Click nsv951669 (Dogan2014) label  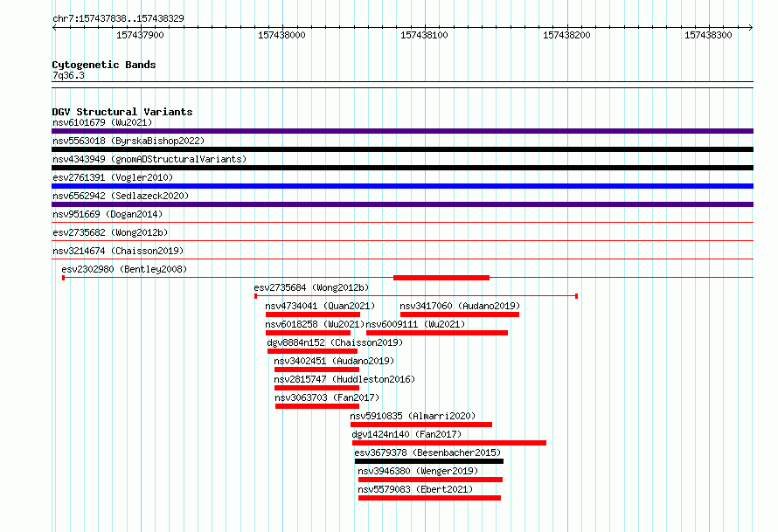point(108,214)
